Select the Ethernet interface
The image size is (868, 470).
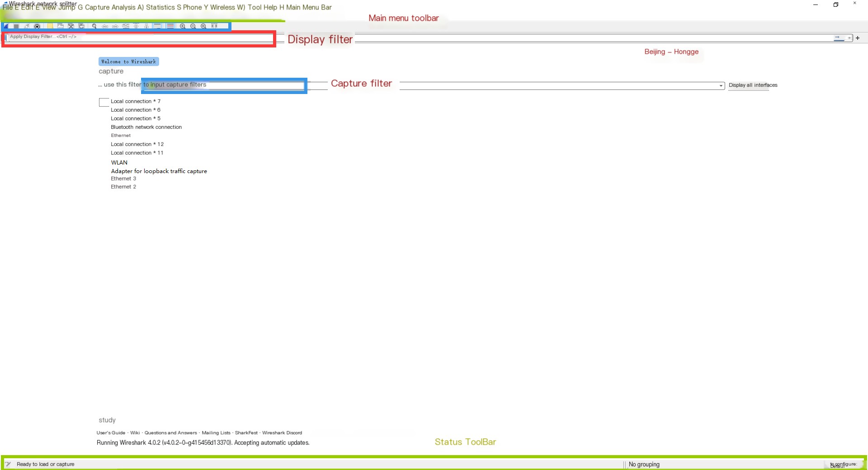tap(121, 136)
